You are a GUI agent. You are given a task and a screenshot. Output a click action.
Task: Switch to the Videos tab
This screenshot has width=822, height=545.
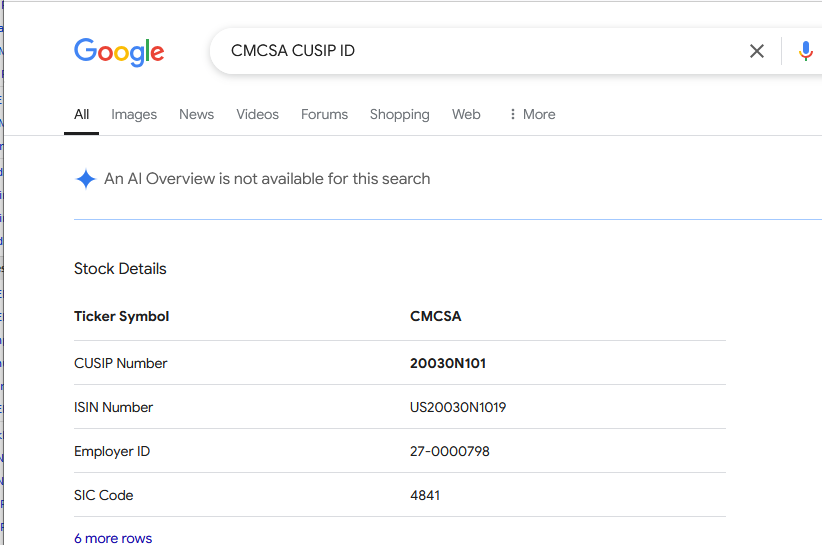257,114
